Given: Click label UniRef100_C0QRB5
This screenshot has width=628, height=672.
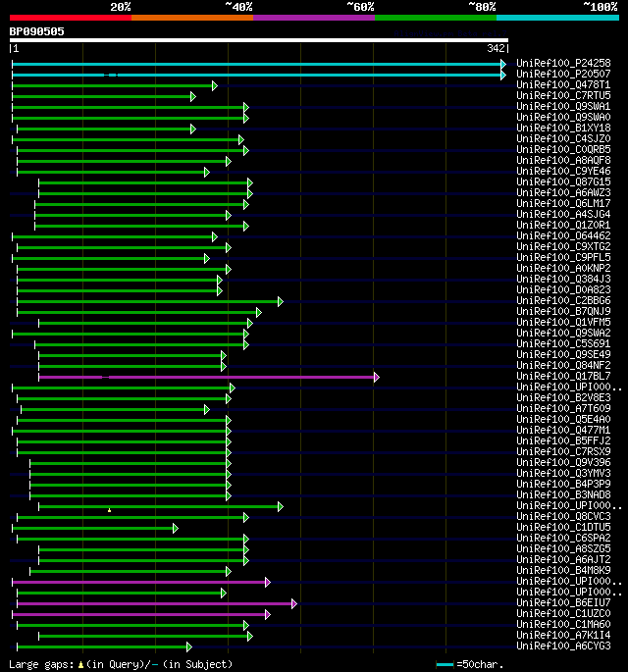Looking at the screenshot, I should [563, 149].
